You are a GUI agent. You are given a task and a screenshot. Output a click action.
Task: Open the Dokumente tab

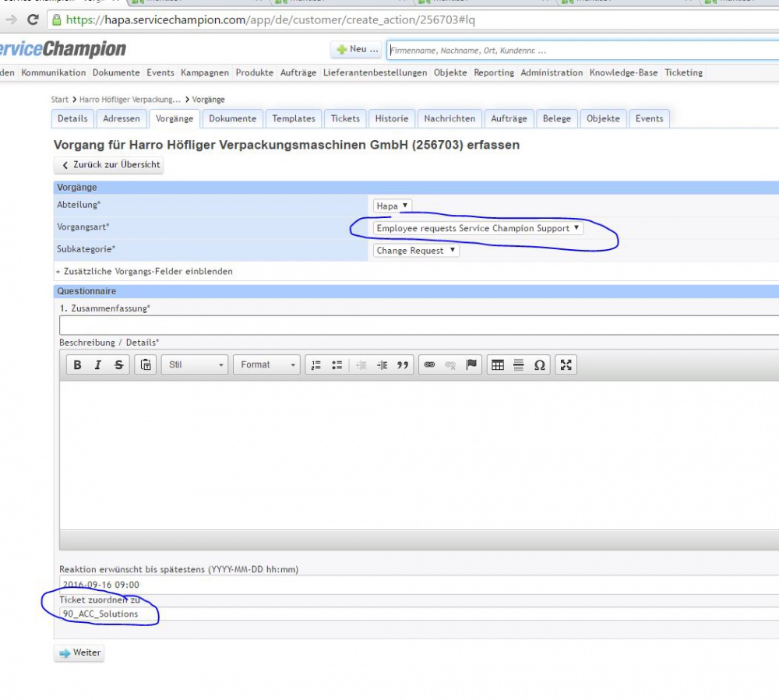coord(232,118)
